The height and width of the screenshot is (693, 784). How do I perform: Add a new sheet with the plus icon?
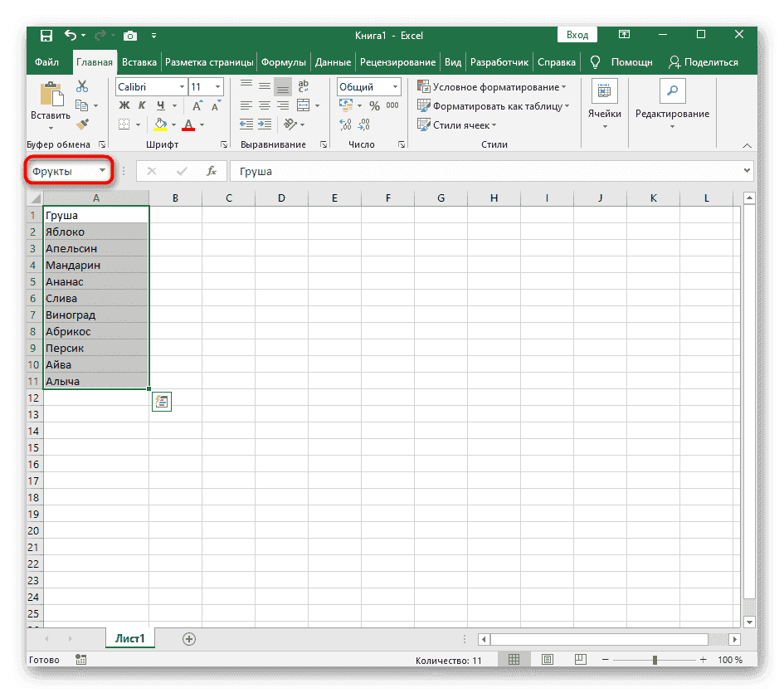pos(189,638)
